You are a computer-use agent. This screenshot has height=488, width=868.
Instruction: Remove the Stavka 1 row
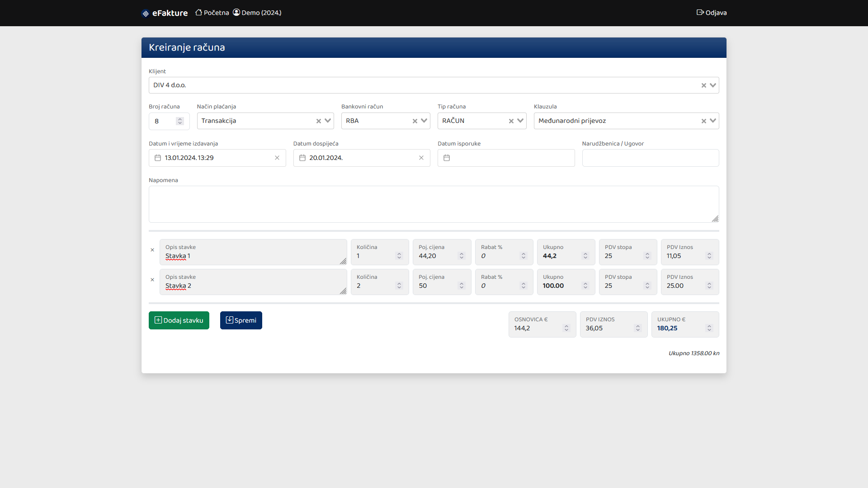point(152,250)
